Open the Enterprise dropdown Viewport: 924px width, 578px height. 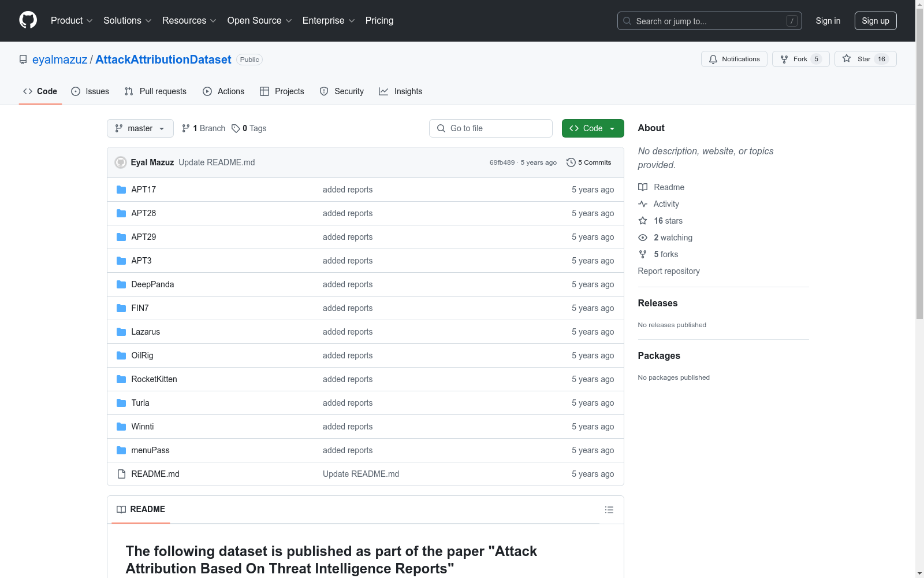tap(329, 21)
